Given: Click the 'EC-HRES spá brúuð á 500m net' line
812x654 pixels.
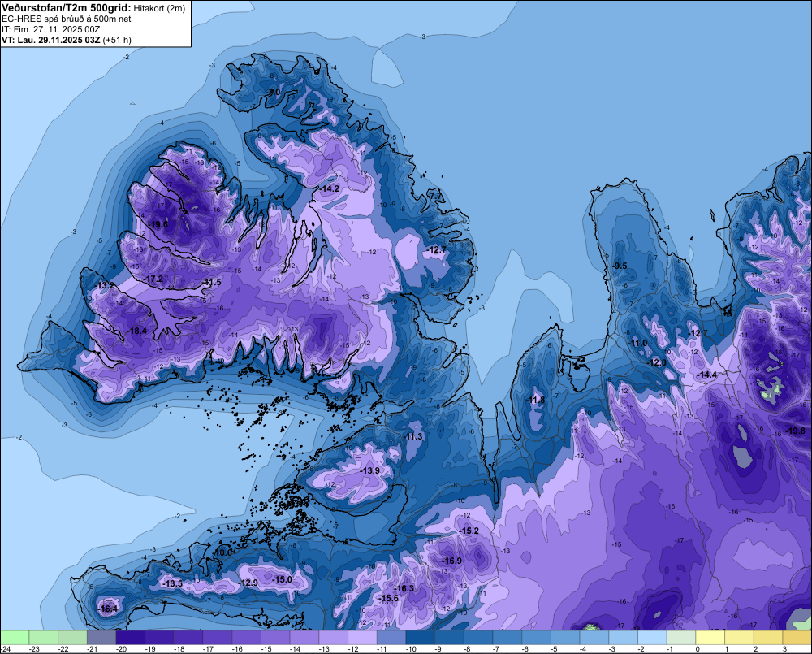Looking at the screenshot, I should coord(66,19).
